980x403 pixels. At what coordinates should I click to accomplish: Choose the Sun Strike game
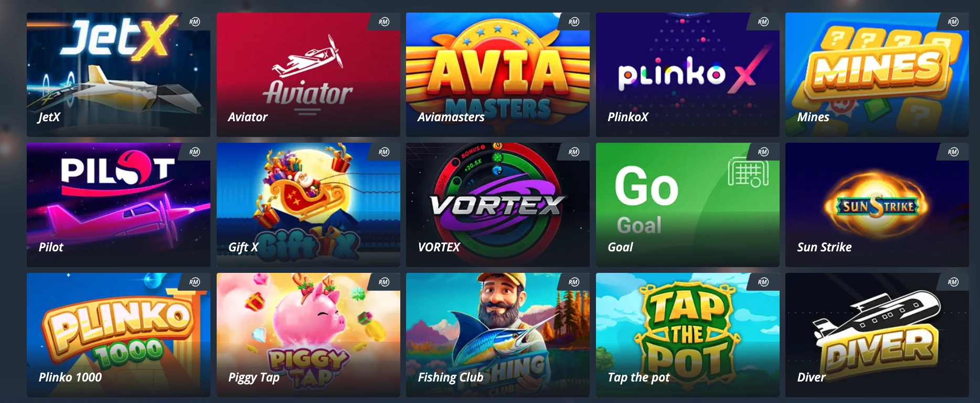tap(877, 205)
